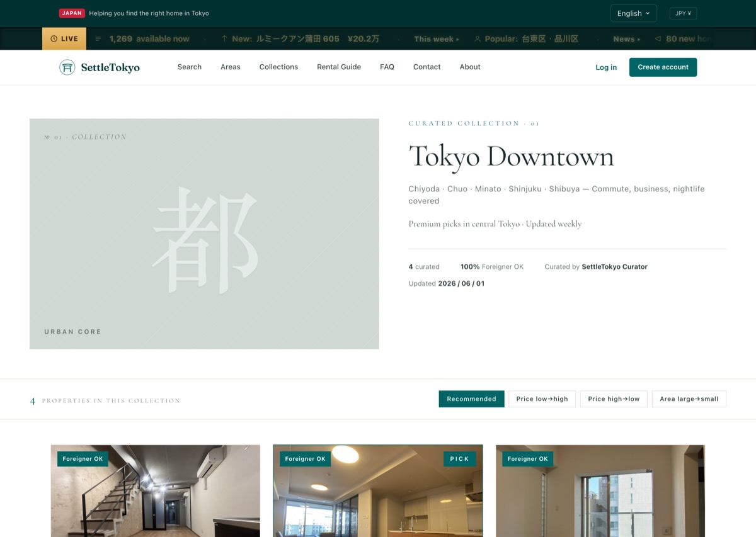Select the Recommended sort option
This screenshot has height=537, width=756.
click(471, 399)
